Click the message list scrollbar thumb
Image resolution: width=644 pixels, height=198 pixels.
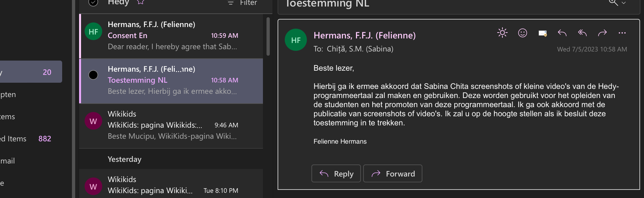268,36
